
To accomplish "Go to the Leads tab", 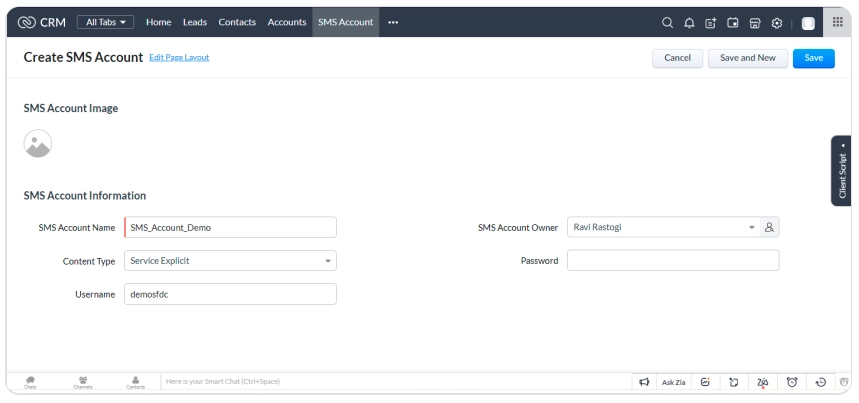I will pyautogui.click(x=195, y=22).
